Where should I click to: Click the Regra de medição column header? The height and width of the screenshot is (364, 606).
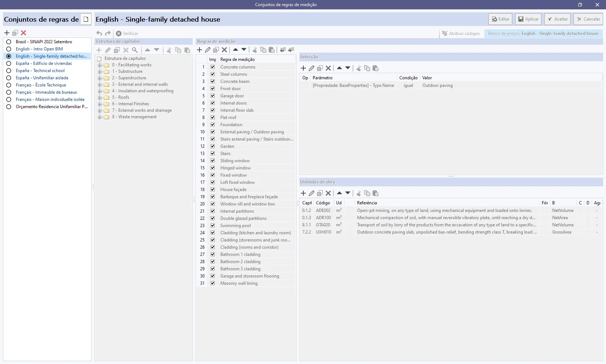tap(257, 59)
